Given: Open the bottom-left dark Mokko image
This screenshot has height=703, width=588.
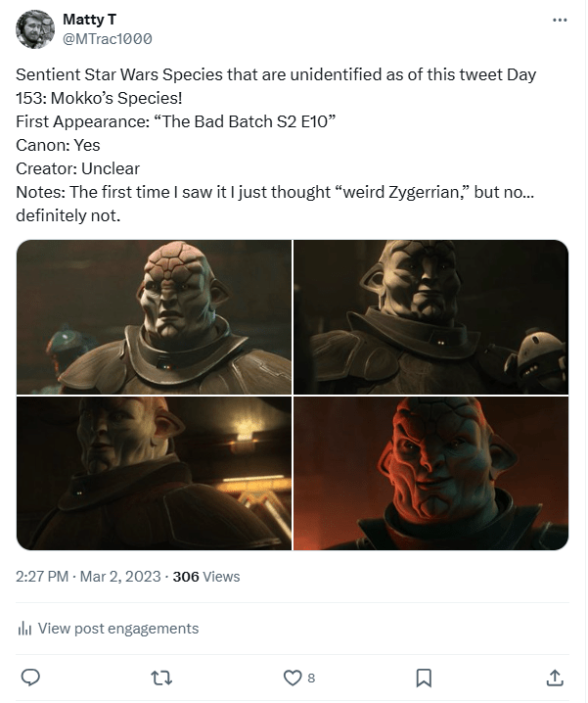Looking at the screenshot, I should tap(155, 473).
